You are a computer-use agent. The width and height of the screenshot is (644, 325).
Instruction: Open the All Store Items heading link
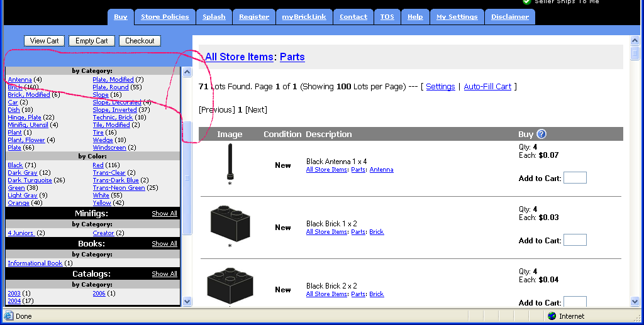click(239, 57)
